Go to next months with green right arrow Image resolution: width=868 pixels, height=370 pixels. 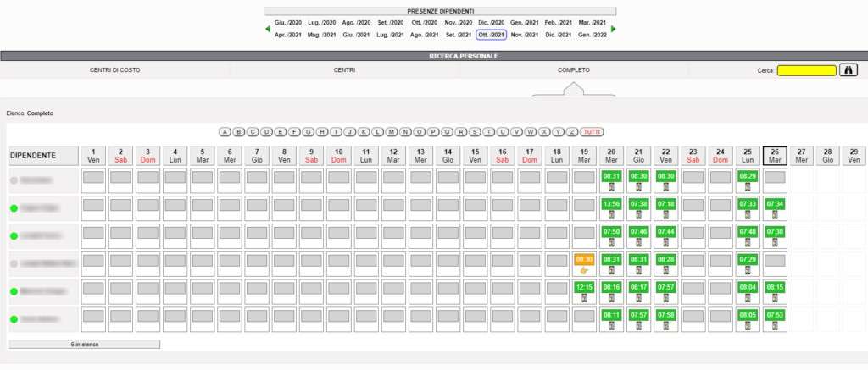pyautogui.click(x=614, y=29)
